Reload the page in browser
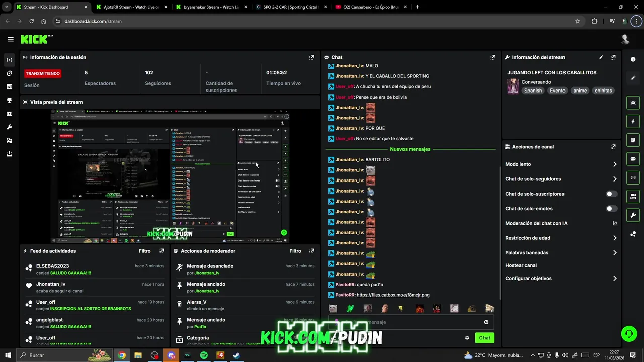Viewport: 644px width, 362px height. pos(31,21)
